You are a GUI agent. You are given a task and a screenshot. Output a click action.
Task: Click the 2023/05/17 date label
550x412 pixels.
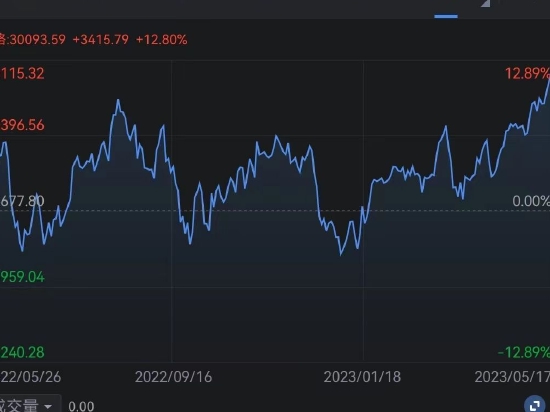[x=512, y=377]
